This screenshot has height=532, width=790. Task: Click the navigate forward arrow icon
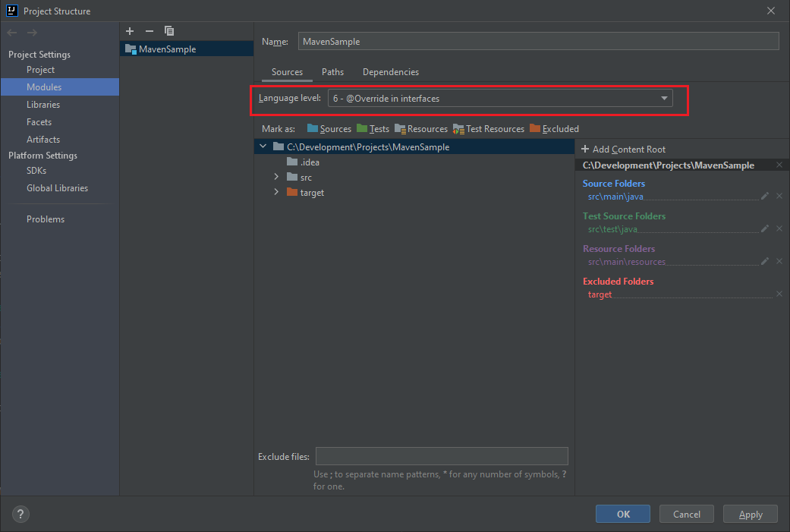coord(30,32)
